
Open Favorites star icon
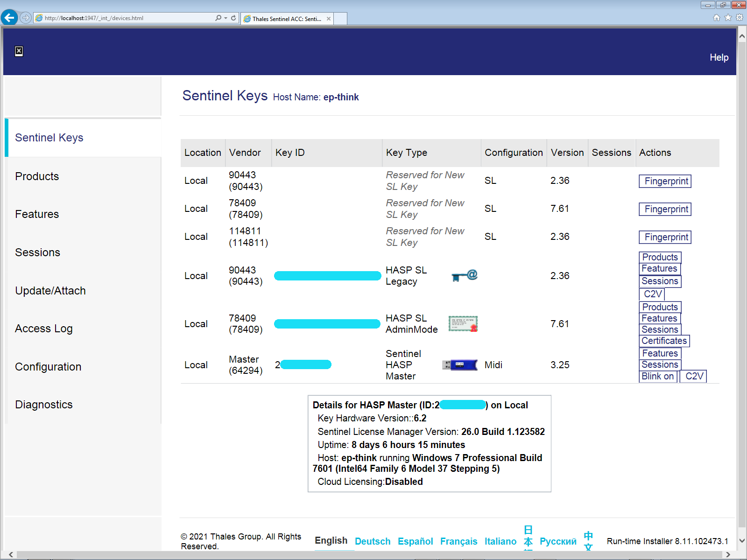click(728, 18)
